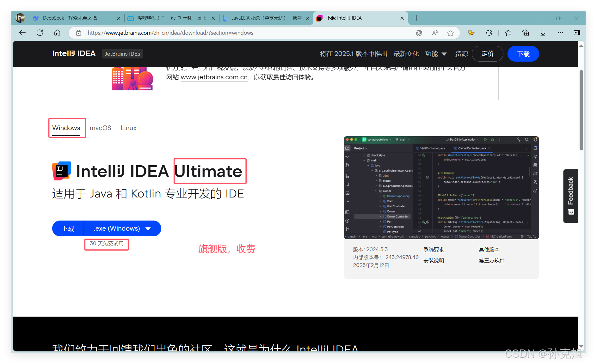Open browser extensions puzzle icon
Viewport: 597px width, 364px height.
pyautogui.click(x=489, y=33)
